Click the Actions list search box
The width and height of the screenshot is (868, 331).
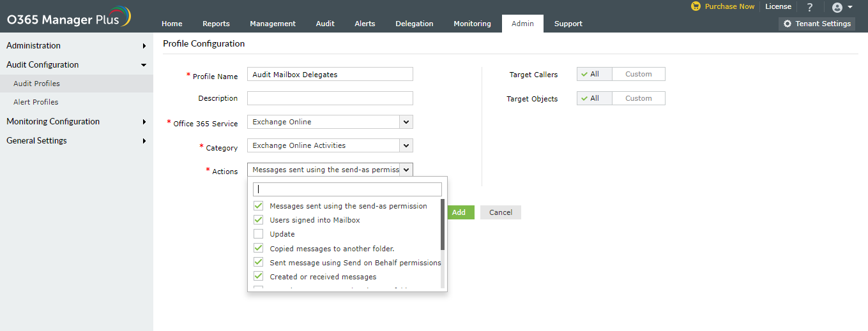click(347, 189)
